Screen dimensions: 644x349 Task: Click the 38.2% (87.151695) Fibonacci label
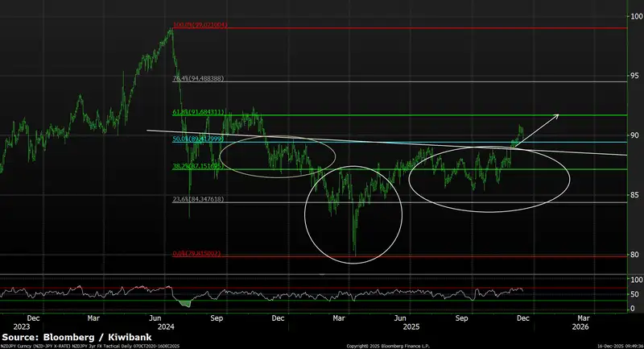198,166
